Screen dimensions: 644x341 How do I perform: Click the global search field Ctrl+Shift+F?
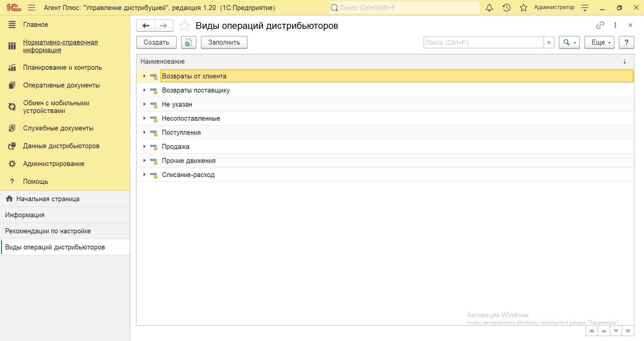coord(404,7)
